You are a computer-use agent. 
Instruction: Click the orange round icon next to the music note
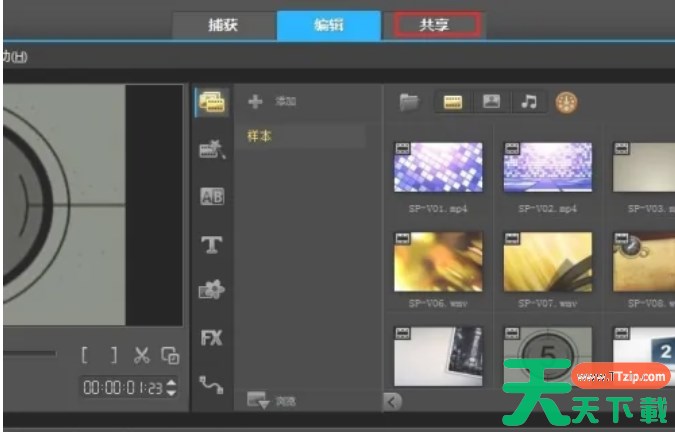tap(566, 102)
